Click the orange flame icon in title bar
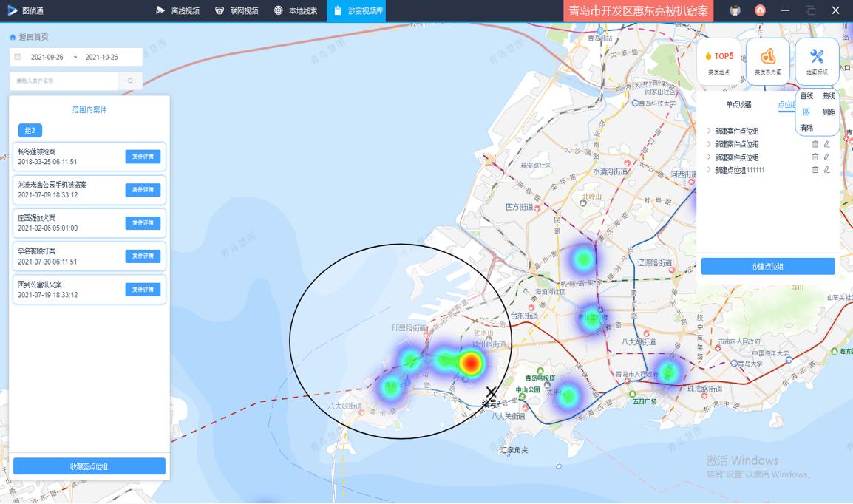The image size is (853, 504). [x=760, y=10]
